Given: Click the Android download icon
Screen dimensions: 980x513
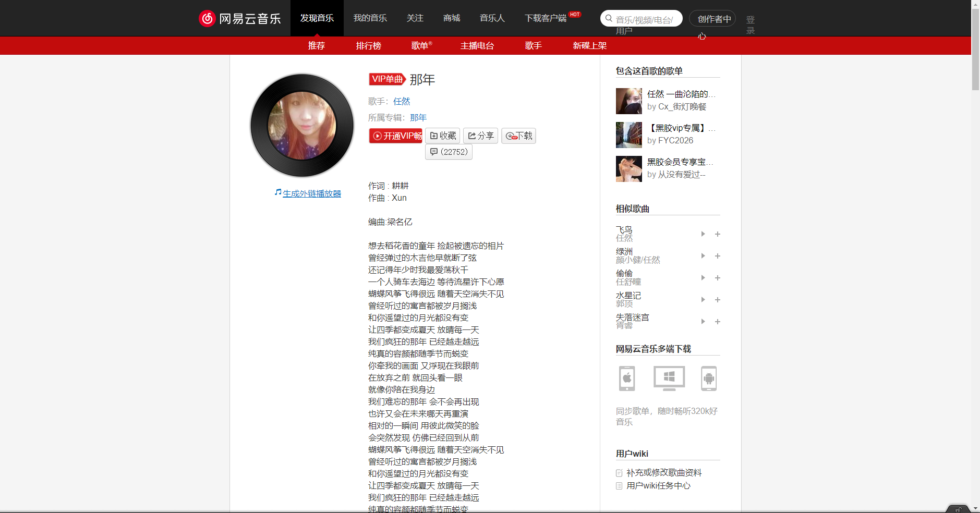Looking at the screenshot, I should point(710,378).
